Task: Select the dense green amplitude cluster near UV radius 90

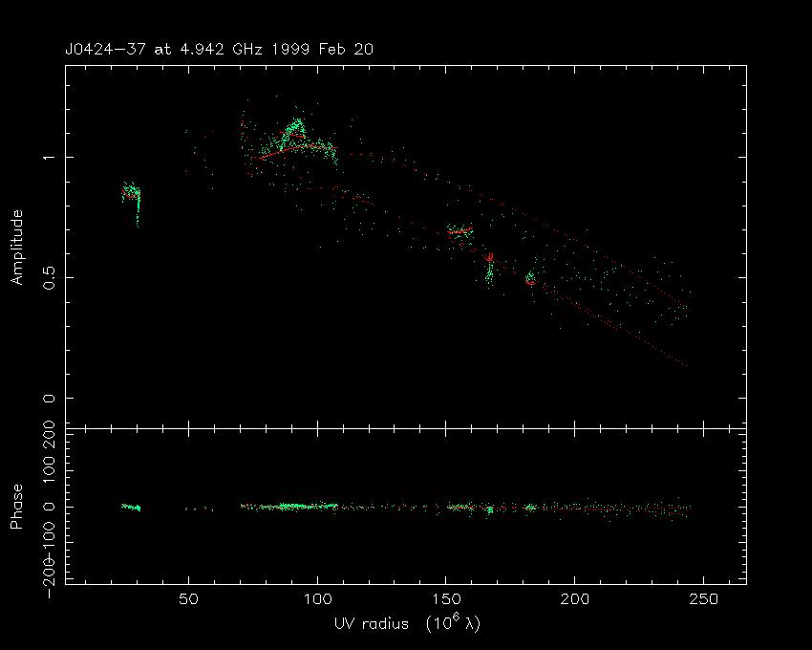Action: point(296,130)
